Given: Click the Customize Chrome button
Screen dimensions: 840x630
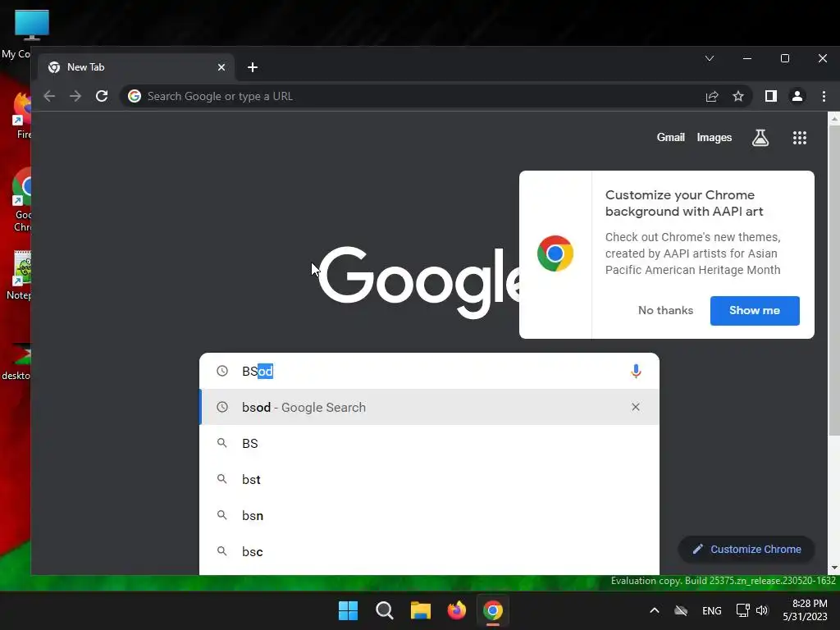Looking at the screenshot, I should pyautogui.click(x=746, y=550).
